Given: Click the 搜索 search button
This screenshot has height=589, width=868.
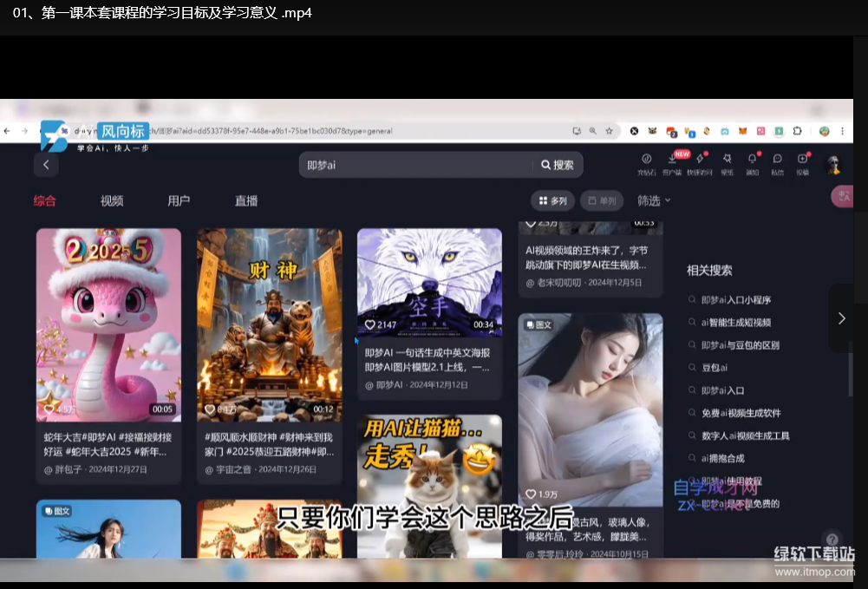Looking at the screenshot, I should click(x=558, y=165).
